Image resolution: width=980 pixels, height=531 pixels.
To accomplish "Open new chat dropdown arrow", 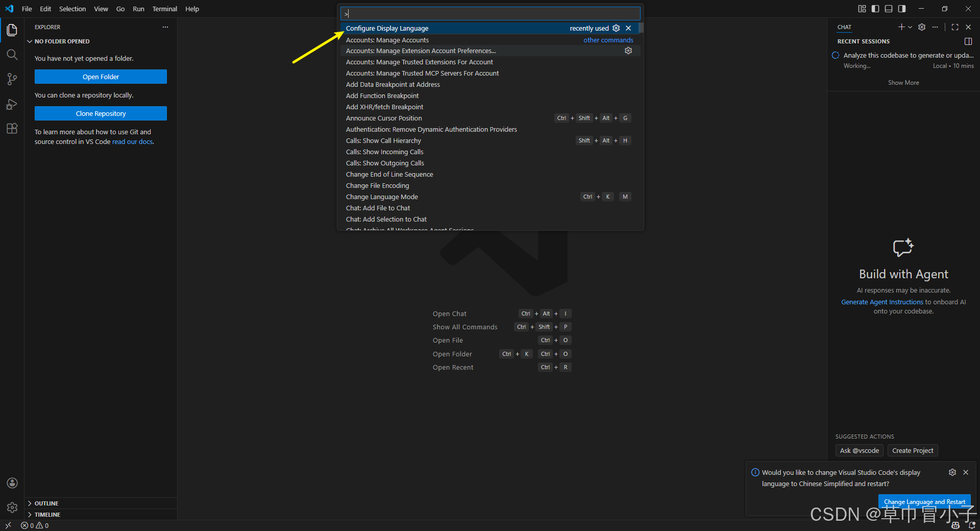I will pyautogui.click(x=910, y=27).
